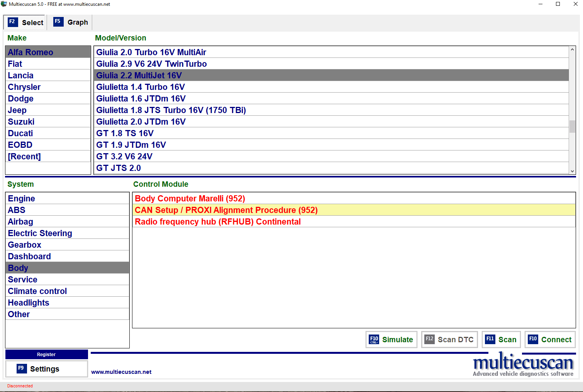Select Climate control in the System list

coord(37,291)
